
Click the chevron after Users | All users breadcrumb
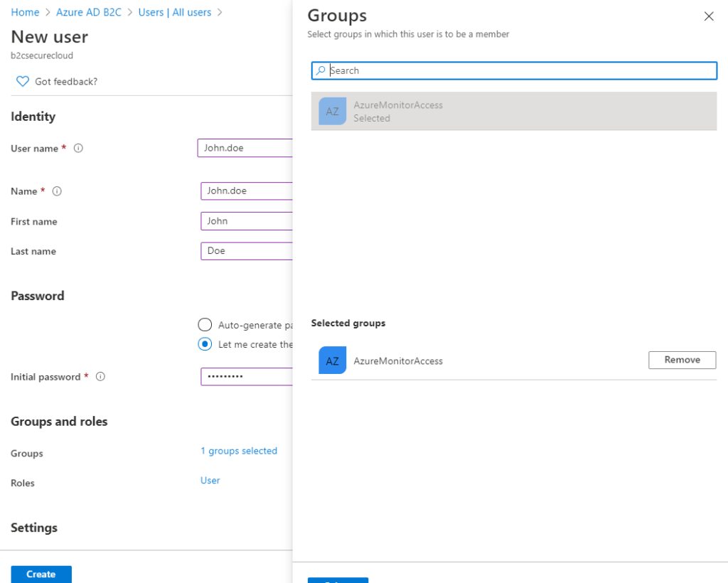click(x=220, y=12)
